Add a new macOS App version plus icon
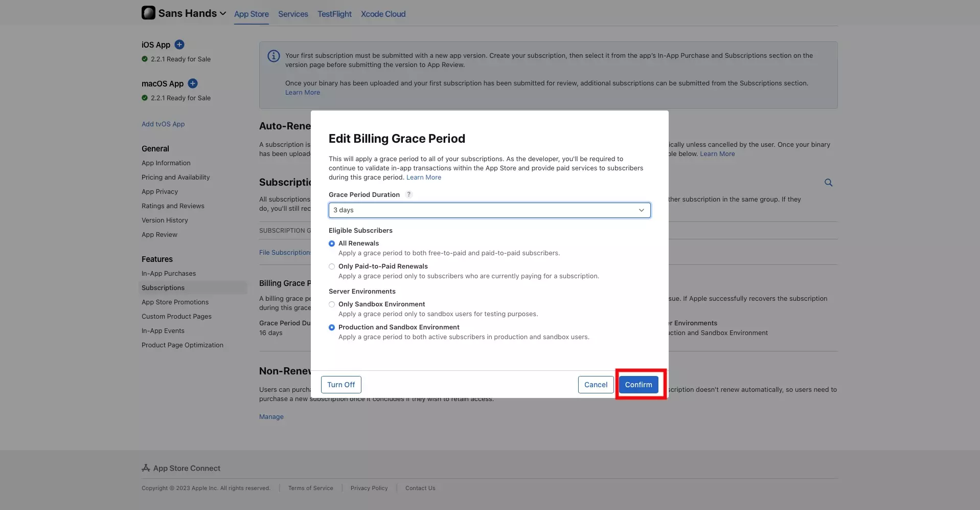This screenshot has width=980, height=510. (x=193, y=83)
